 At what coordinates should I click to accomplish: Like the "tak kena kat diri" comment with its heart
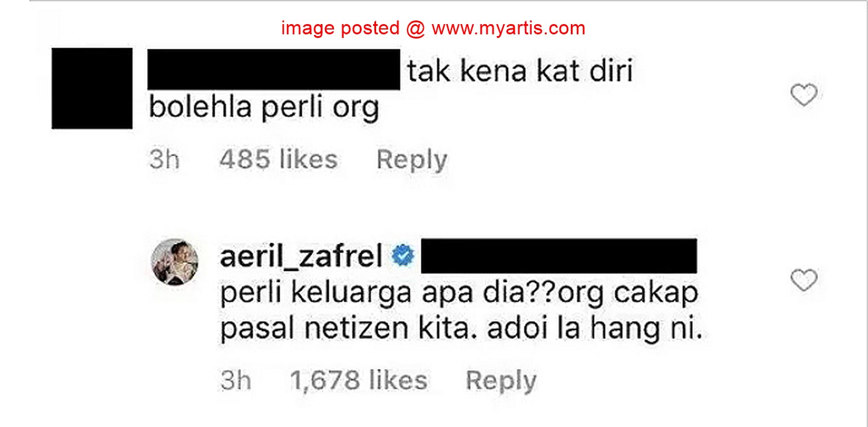point(804,96)
